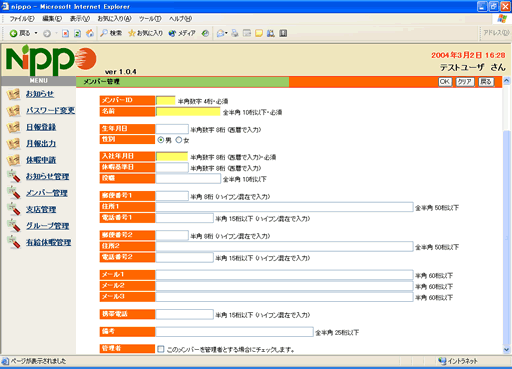Image resolution: width=512 pixels, height=369 pixels.
Task: Click the Discuss icon in toolbar
Action: (259, 33)
